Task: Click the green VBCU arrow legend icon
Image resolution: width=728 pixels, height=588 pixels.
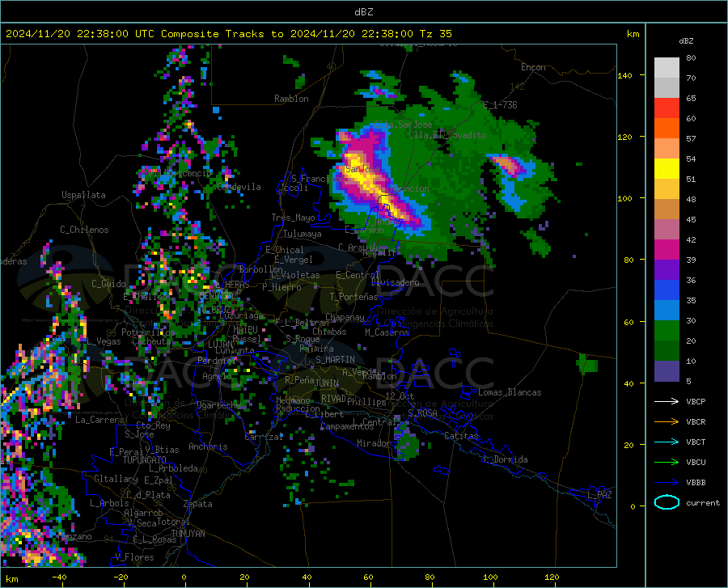Action: (667, 463)
